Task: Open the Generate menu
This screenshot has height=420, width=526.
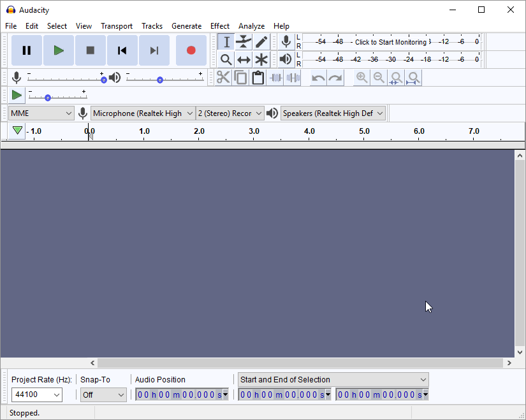Action: 186,26
